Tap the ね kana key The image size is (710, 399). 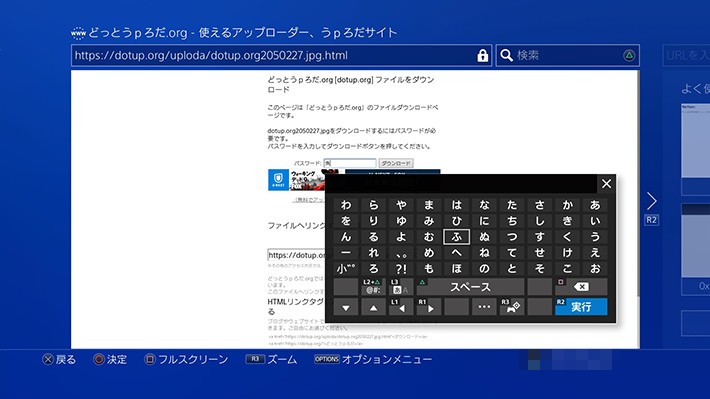484,253
